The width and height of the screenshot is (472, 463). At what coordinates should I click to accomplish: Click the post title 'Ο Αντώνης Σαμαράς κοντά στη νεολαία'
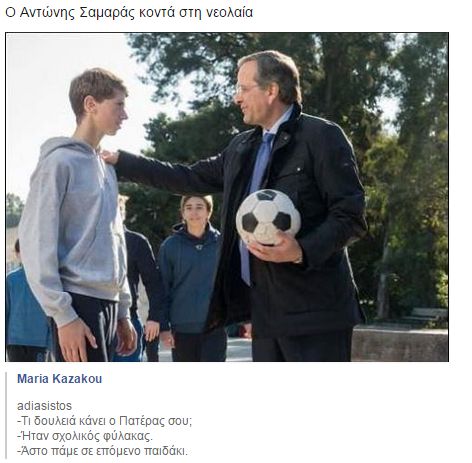(x=129, y=13)
